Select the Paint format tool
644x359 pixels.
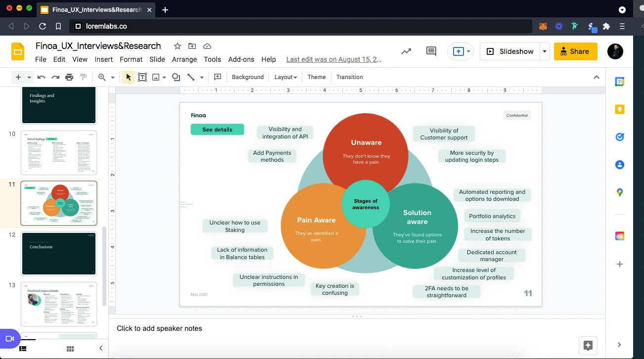pyautogui.click(x=83, y=77)
